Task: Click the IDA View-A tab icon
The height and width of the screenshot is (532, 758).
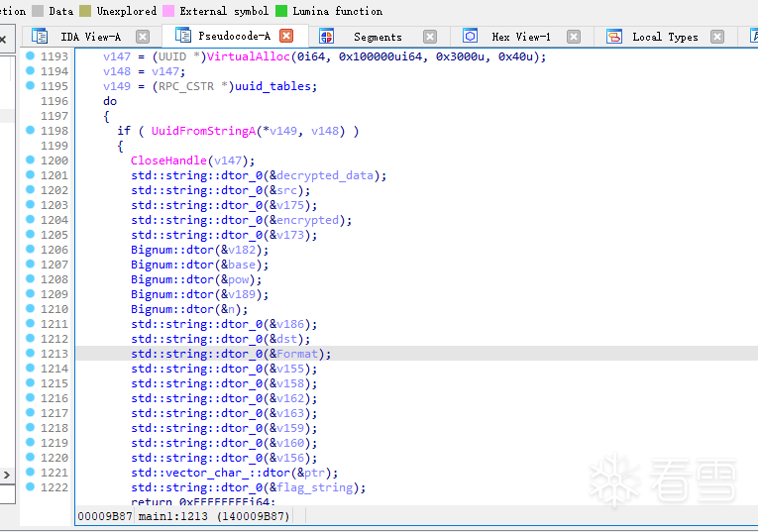Action: pyautogui.click(x=40, y=37)
